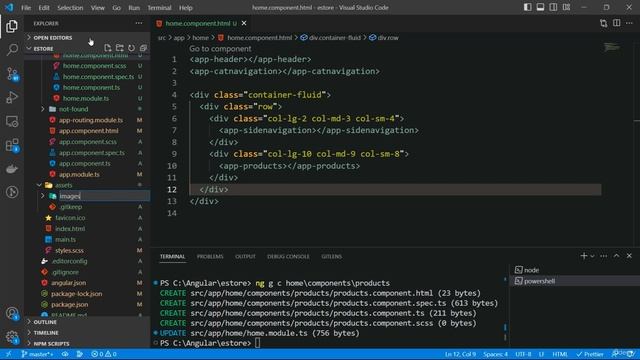Open the Extensions view
The width and height of the screenshot is (640, 360).
[x=12, y=145]
